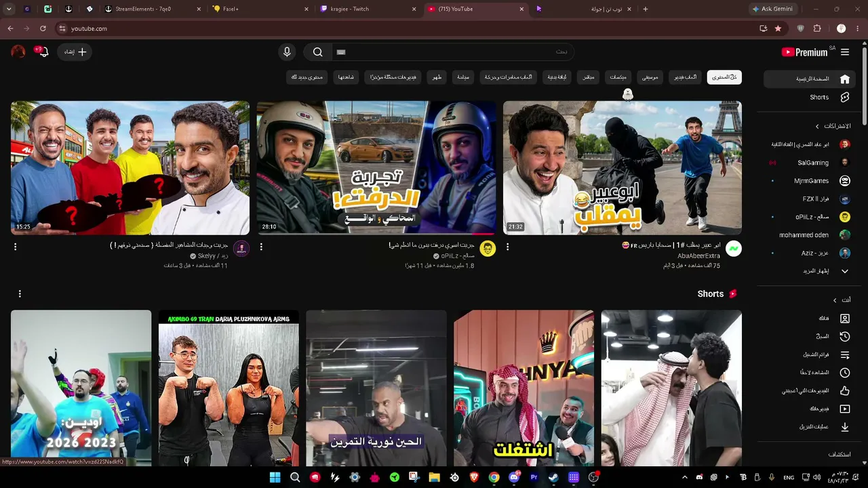This screenshot has height=488, width=868.
Task: Switch to the StreamElements browser tab
Action: [154, 9]
